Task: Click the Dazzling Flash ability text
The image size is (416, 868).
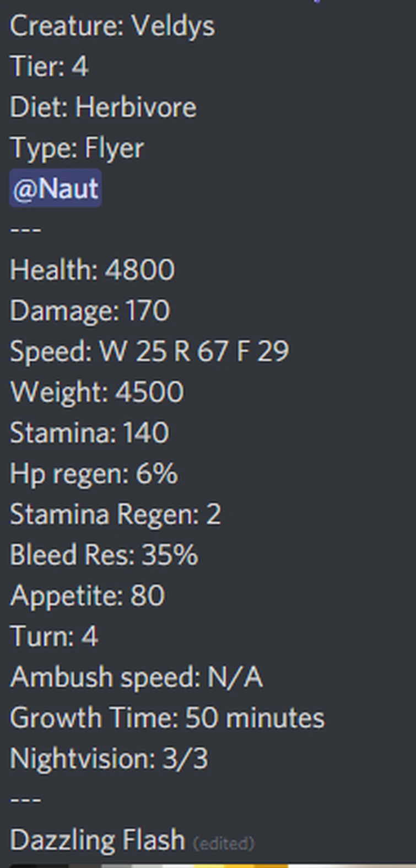Action: tap(97, 840)
